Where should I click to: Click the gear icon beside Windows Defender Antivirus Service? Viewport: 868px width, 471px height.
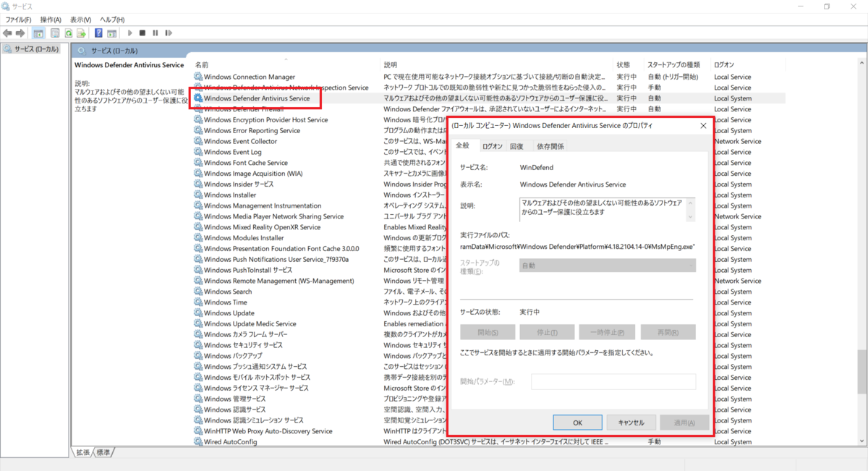click(198, 98)
